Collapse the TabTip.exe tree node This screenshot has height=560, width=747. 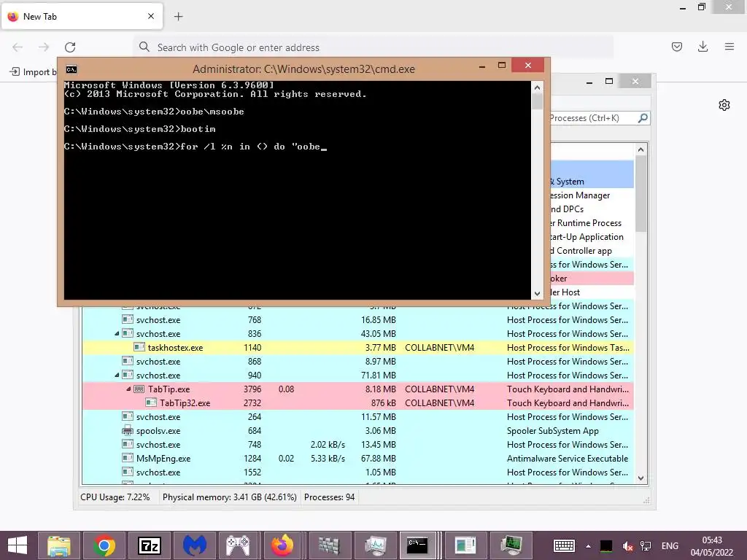click(x=128, y=389)
